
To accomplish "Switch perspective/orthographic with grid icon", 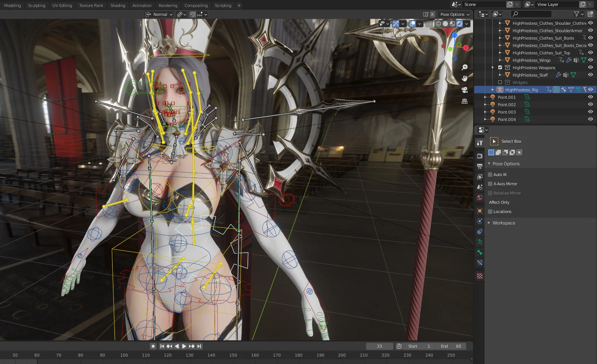I will click(465, 101).
